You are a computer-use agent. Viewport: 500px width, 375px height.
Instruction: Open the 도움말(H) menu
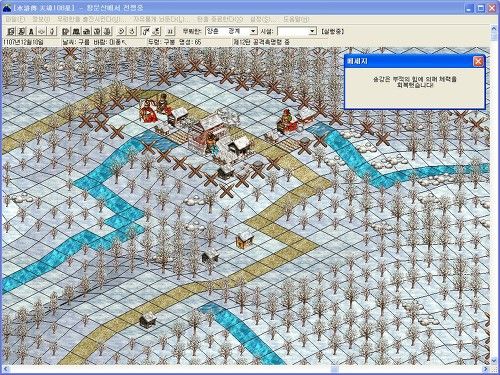[296, 19]
